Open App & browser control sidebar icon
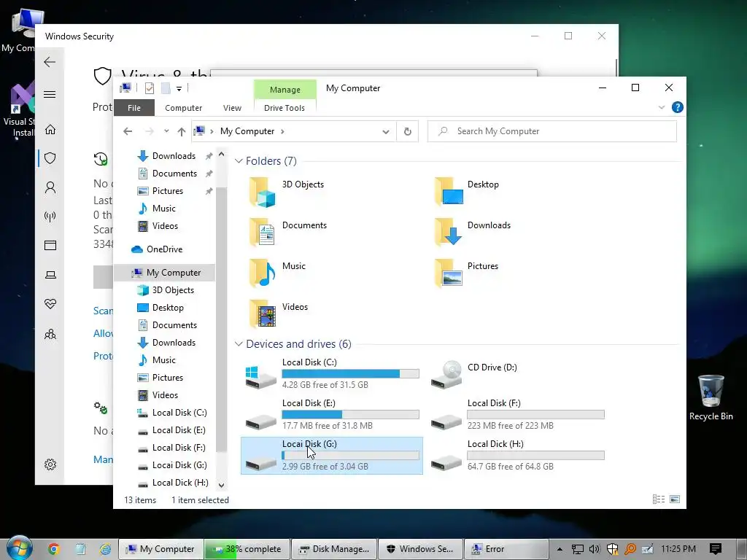 click(x=50, y=245)
